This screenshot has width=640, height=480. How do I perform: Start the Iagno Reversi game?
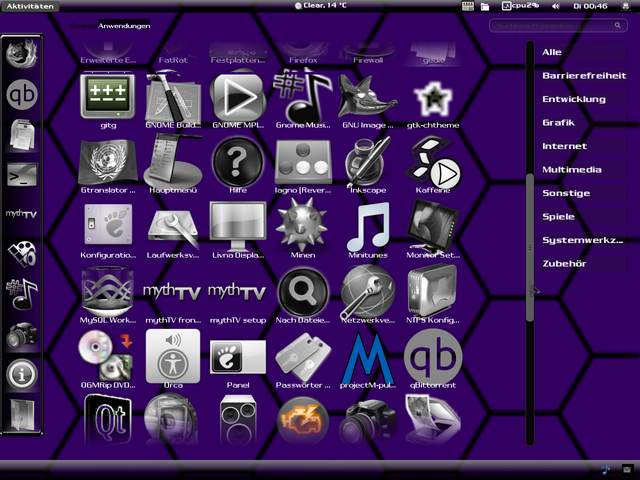[303, 162]
